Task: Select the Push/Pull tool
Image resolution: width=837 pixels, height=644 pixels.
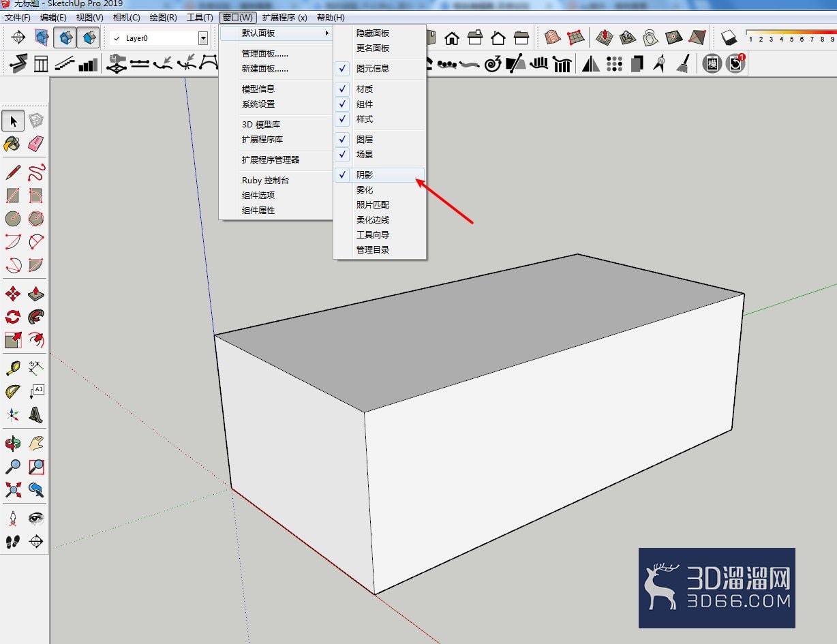Action: click(x=36, y=294)
